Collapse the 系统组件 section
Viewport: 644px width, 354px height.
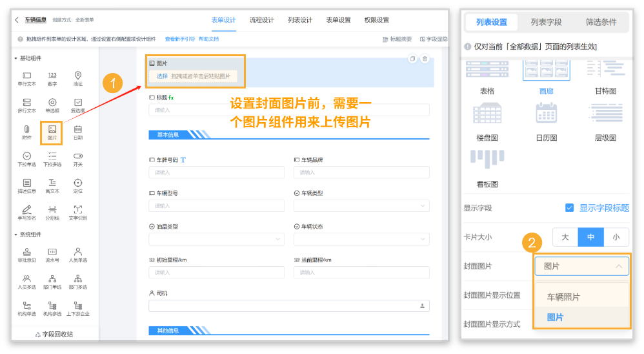point(16,234)
